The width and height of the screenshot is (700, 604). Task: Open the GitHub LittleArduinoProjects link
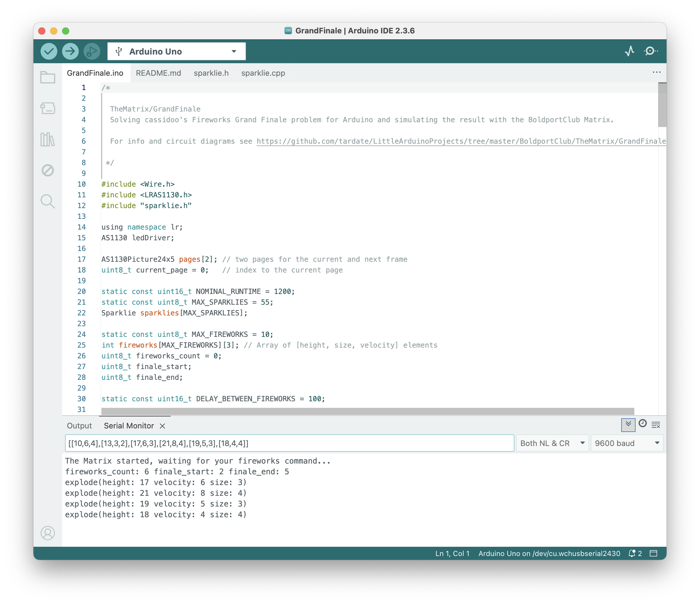tap(460, 141)
